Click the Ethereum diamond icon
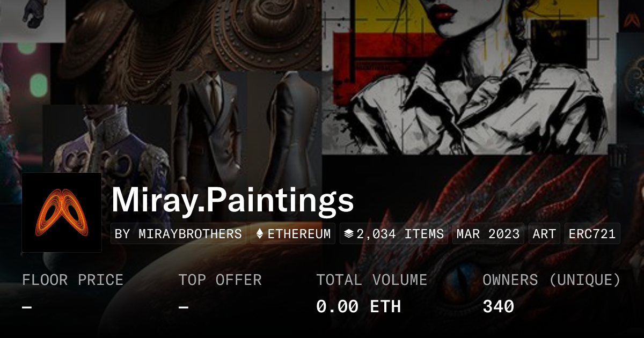 point(260,234)
